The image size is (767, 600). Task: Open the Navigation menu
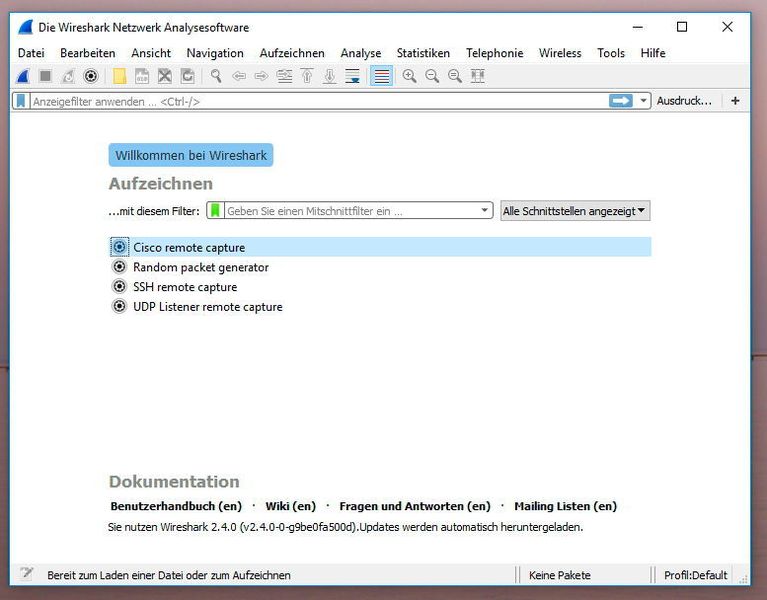coord(215,53)
